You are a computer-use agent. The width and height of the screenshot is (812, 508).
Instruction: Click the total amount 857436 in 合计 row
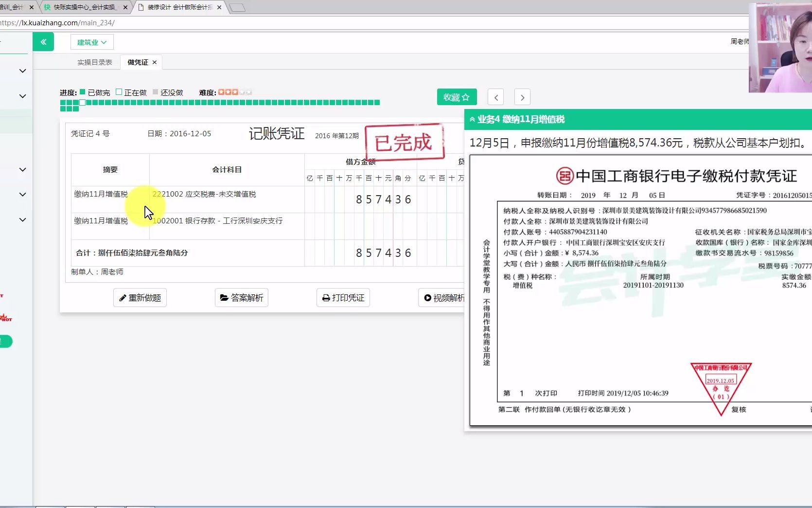click(383, 253)
